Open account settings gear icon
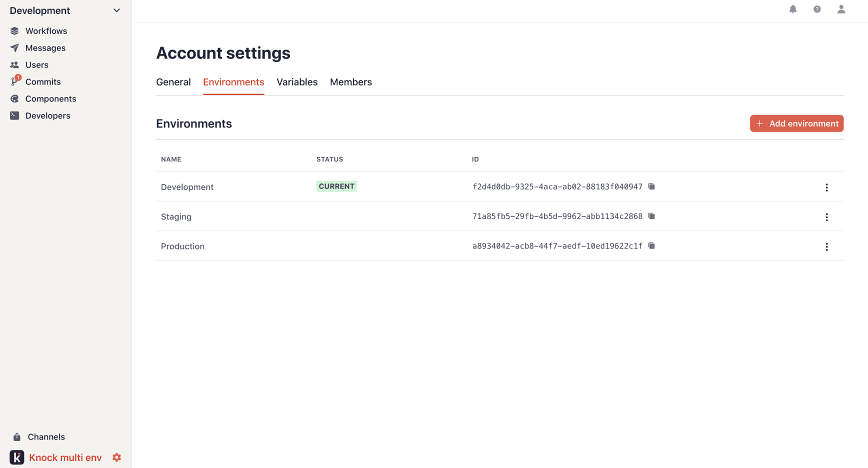Screen dimensions: 868x468 tap(117, 457)
